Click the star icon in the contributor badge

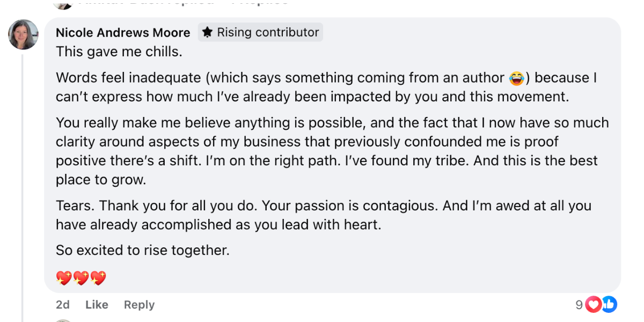coord(207,33)
